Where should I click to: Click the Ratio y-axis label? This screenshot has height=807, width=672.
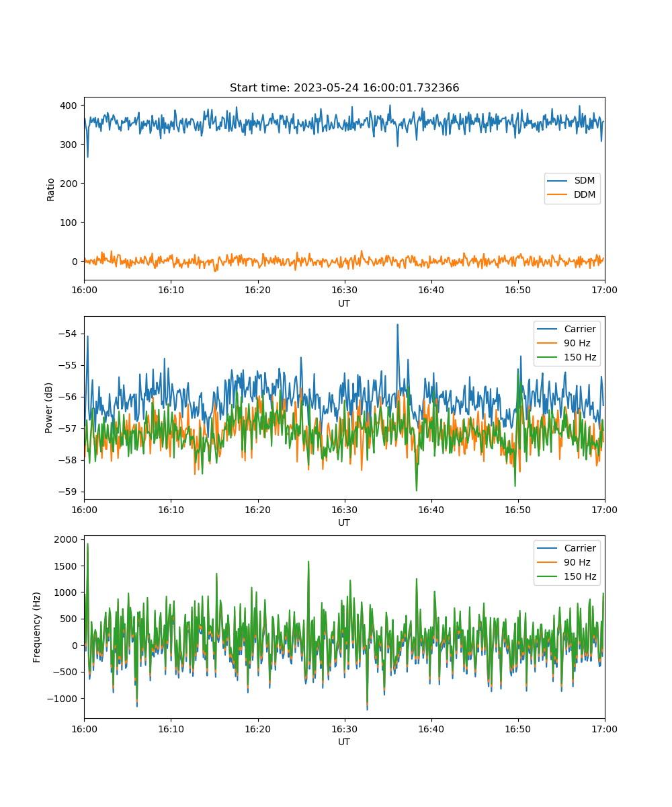(50, 189)
